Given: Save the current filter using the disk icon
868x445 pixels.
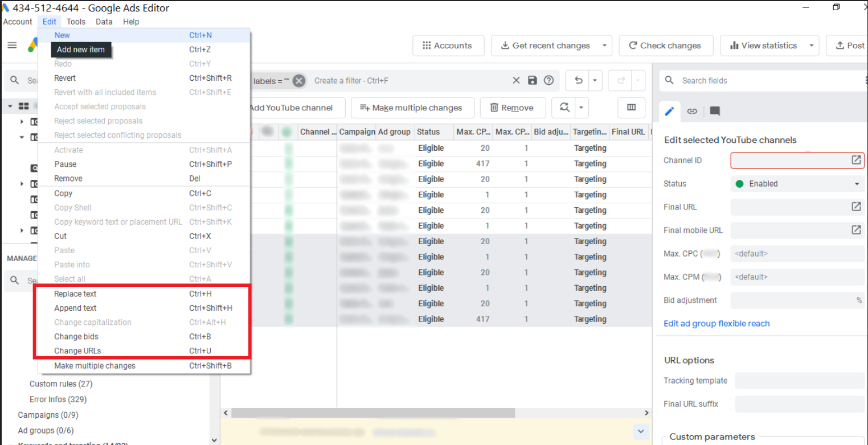Looking at the screenshot, I should click(533, 81).
